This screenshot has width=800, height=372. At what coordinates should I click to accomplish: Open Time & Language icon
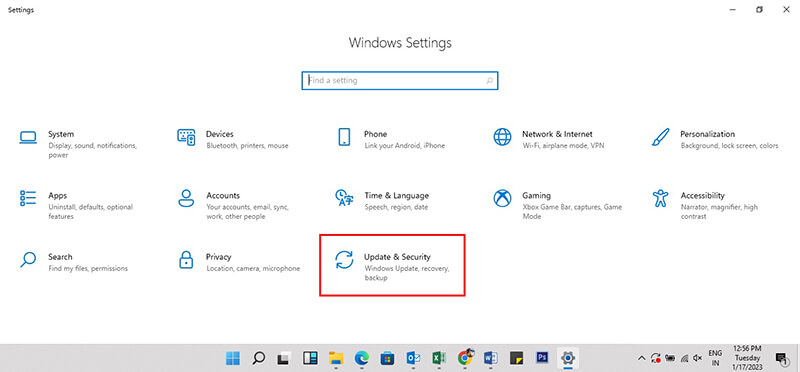[x=344, y=198]
